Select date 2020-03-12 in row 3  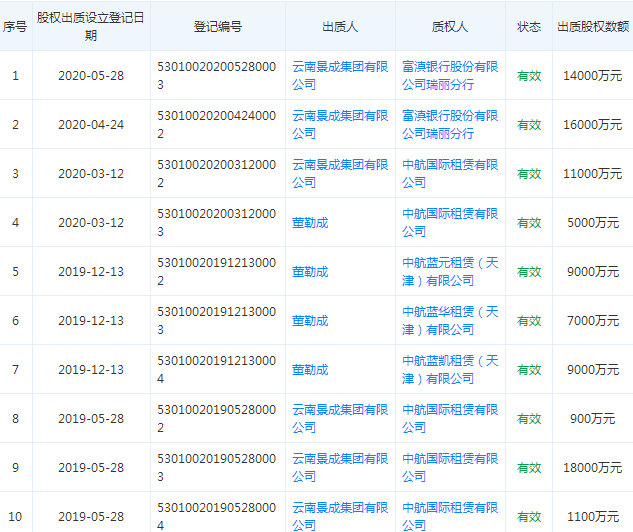coord(91,174)
